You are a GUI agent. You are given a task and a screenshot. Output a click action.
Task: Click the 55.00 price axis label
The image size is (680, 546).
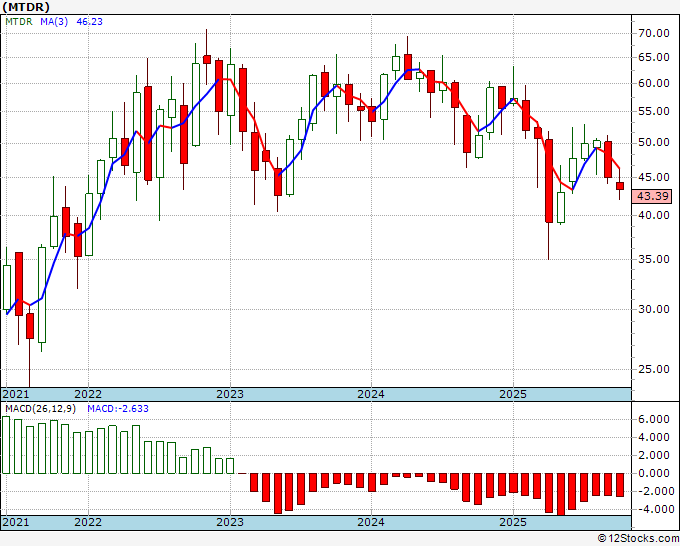[654, 111]
